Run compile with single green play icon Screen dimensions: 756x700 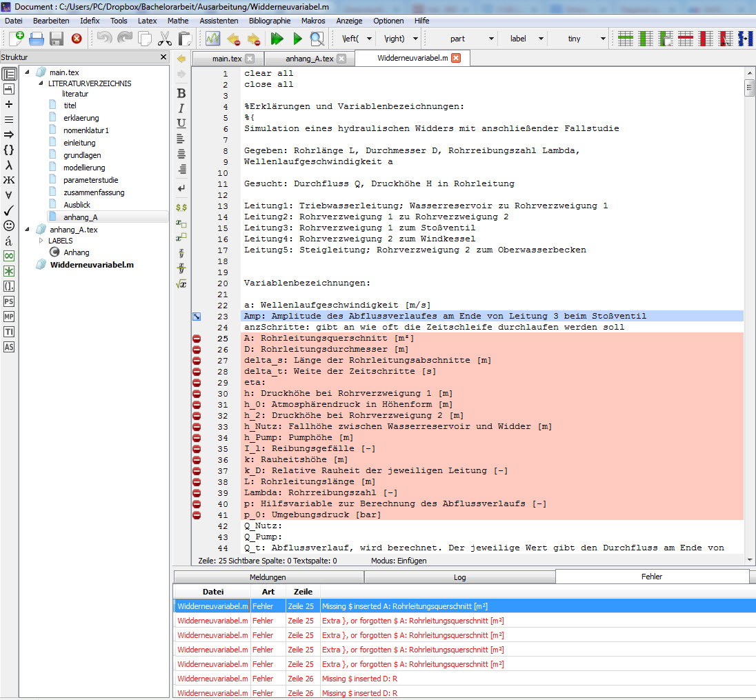pyautogui.click(x=297, y=39)
